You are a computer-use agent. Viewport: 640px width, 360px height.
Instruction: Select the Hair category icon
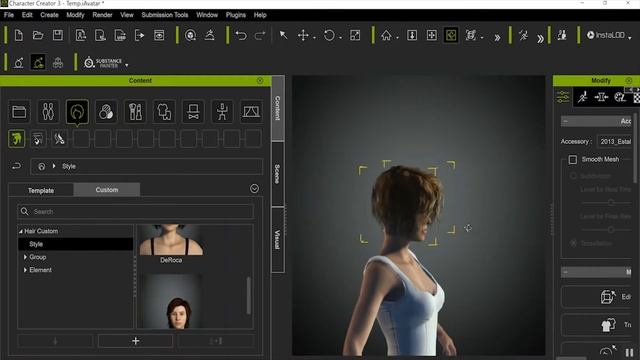pyautogui.click(x=77, y=111)
